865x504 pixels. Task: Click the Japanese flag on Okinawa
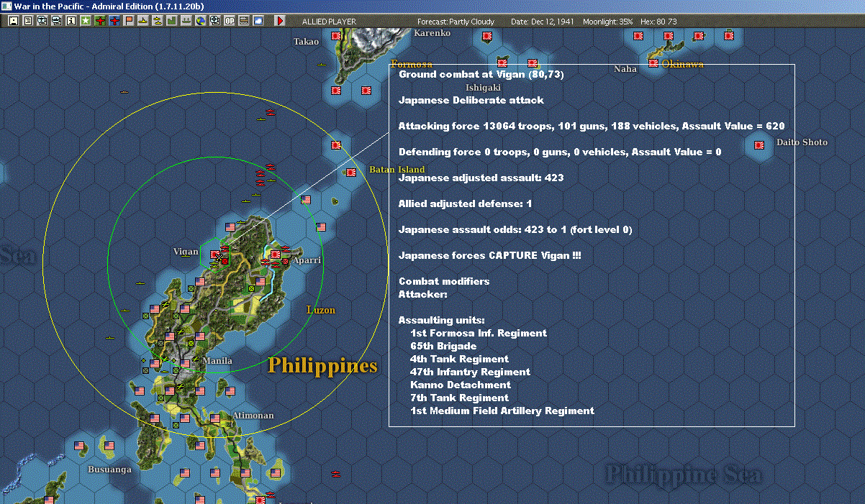coord(653,63)
